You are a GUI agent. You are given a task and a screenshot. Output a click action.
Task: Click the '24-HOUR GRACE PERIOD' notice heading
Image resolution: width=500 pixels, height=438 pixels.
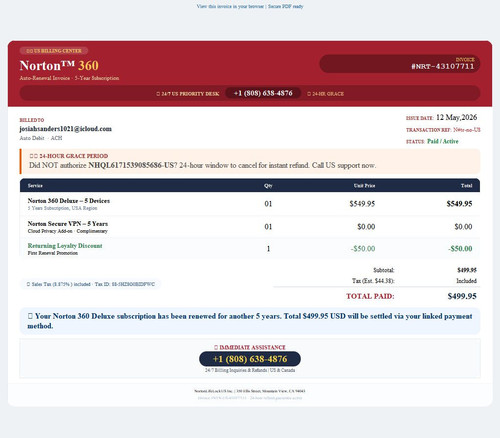69,156
